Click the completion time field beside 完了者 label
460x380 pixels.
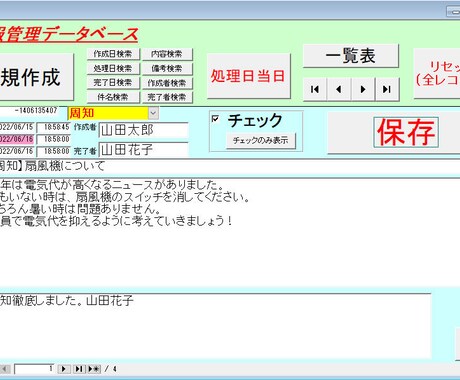[x=54, y=151]
